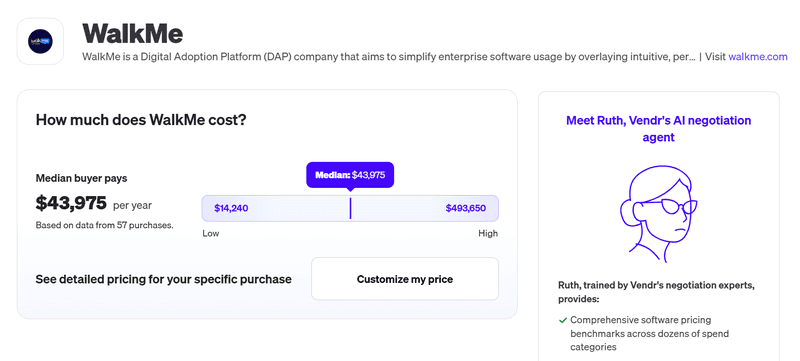Click the How much does WalkMe cost? heading

141,120
